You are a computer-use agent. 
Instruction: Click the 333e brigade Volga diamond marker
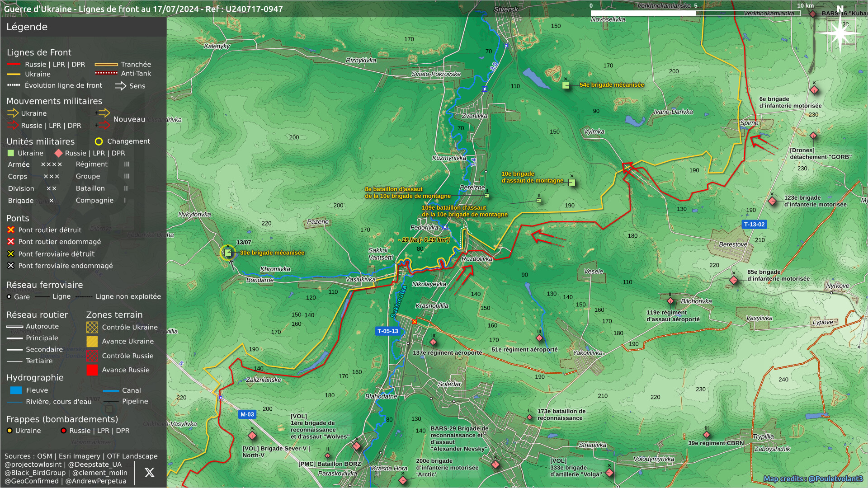click(x=609, y=473)
